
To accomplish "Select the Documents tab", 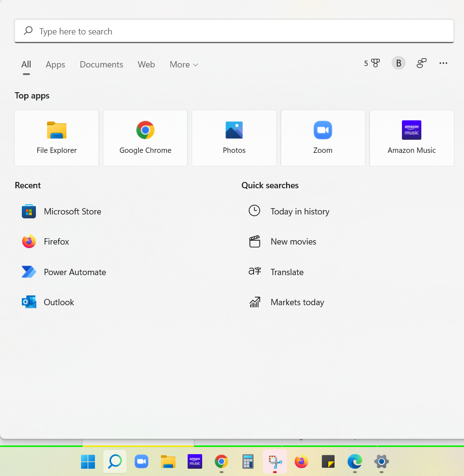I will tap(101, 64).
